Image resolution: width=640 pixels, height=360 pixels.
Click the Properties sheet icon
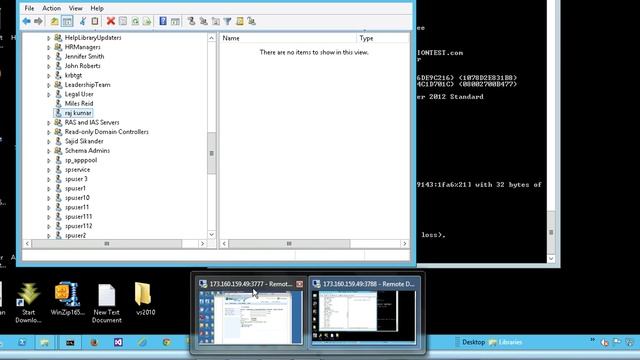point(123,21)
